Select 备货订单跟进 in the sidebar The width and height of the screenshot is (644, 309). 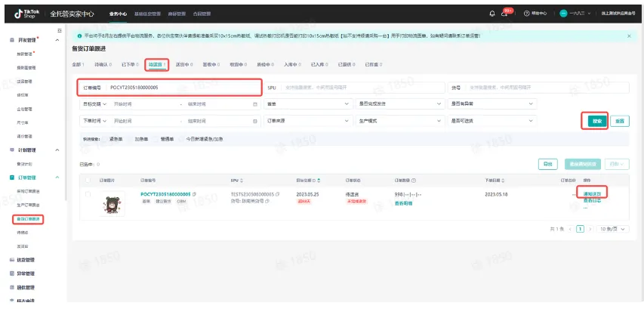pos(29,219)
